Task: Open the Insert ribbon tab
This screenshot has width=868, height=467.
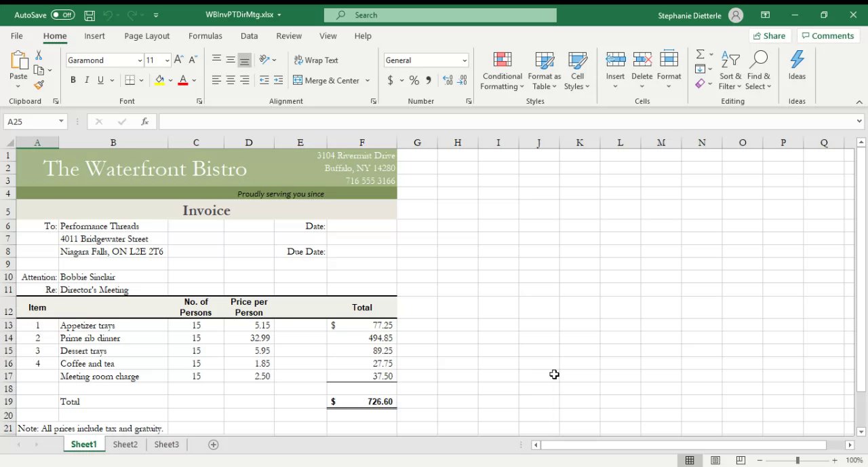Action: click(x=94, y=36)
